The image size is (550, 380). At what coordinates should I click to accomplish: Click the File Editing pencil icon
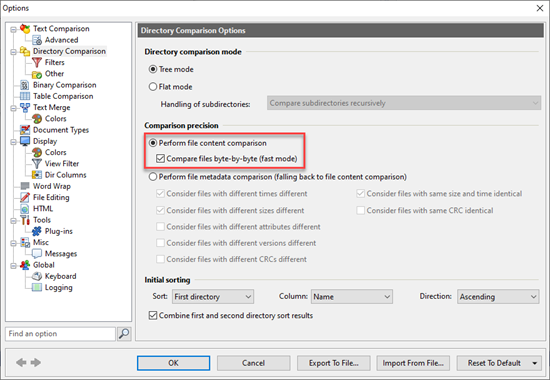coord(25,198)
